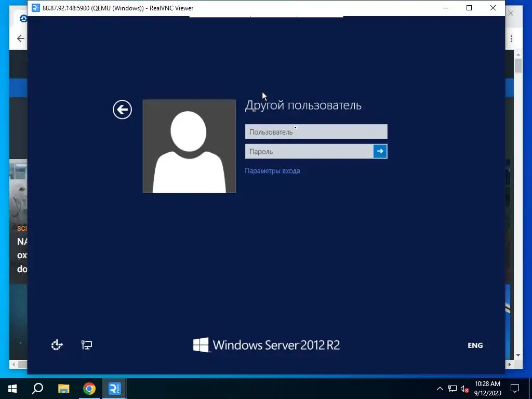Click the back arrow on login screen
The width and height of the screenshot is (532, 399).
coord(122,110)
